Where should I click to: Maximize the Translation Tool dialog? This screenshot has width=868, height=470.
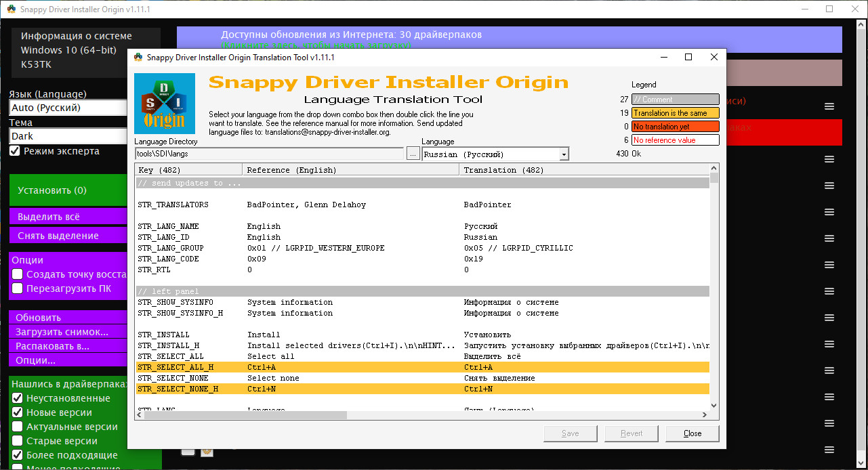(x=688, y=58)
